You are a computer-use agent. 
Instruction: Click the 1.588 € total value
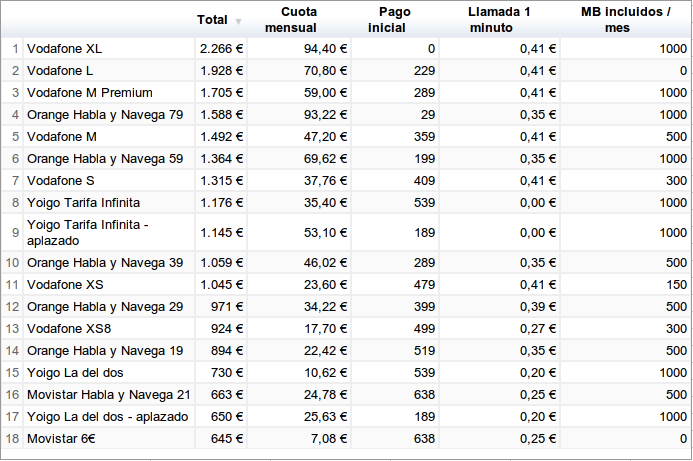coord(221,115)
